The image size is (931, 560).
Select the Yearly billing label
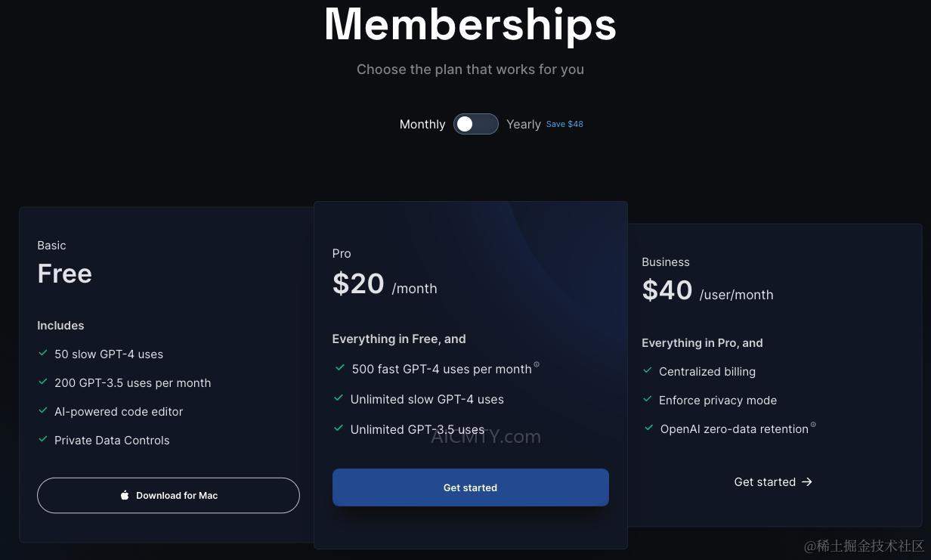pyautogui.click(x=523, y=125)
